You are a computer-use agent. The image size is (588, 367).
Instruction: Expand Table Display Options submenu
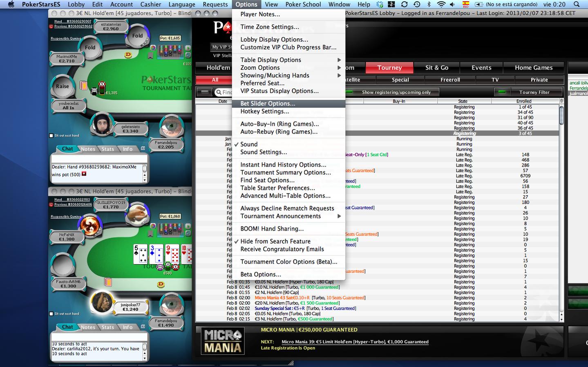(x=288, y=60)
